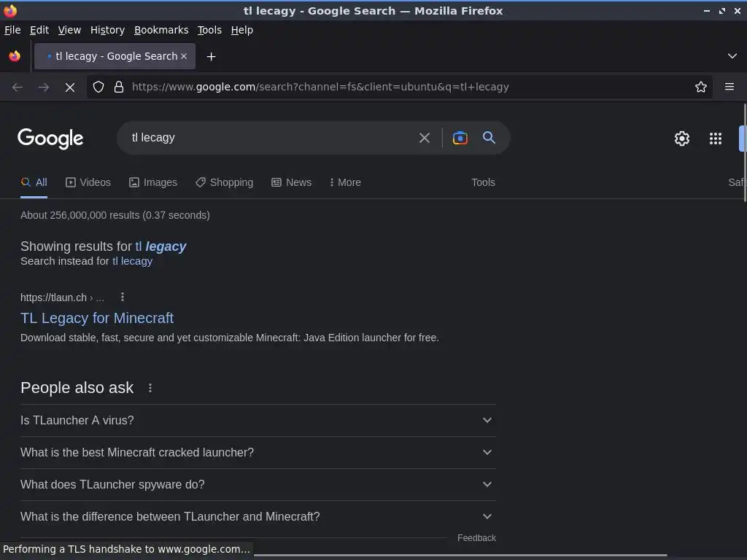The width and height of the screenshot is (747, 560).
Task: Open Firefox application hamburger menu
Action: (x=729, y=87)
